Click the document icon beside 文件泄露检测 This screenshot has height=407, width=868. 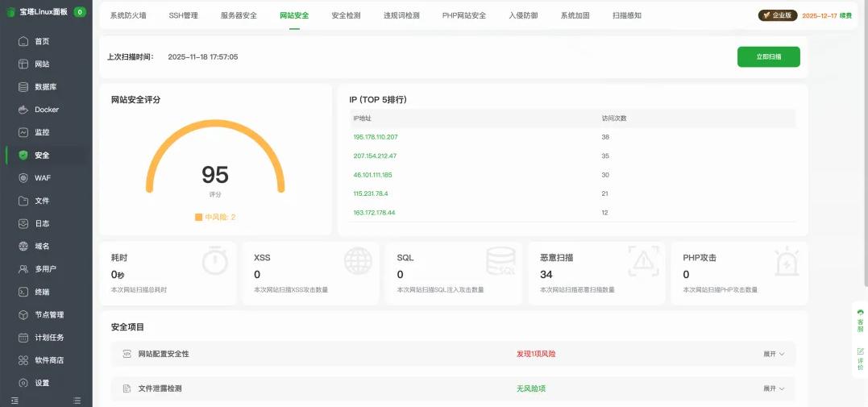(x=127, y=388)
